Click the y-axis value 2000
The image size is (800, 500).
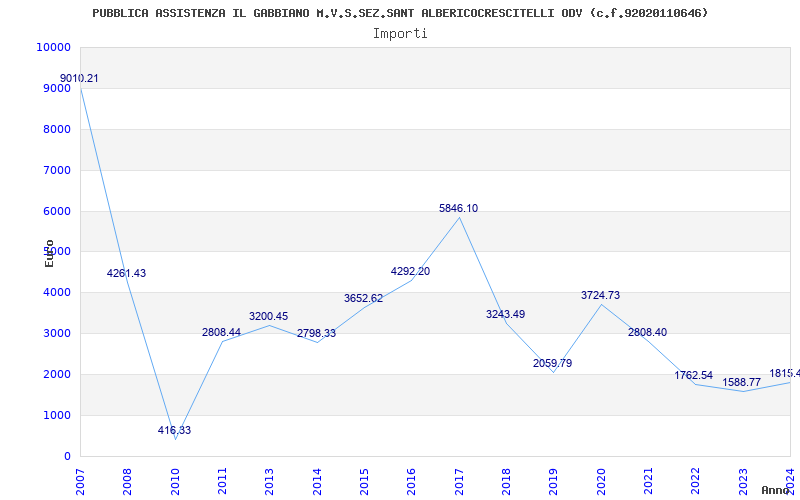(x=56, y=374)
